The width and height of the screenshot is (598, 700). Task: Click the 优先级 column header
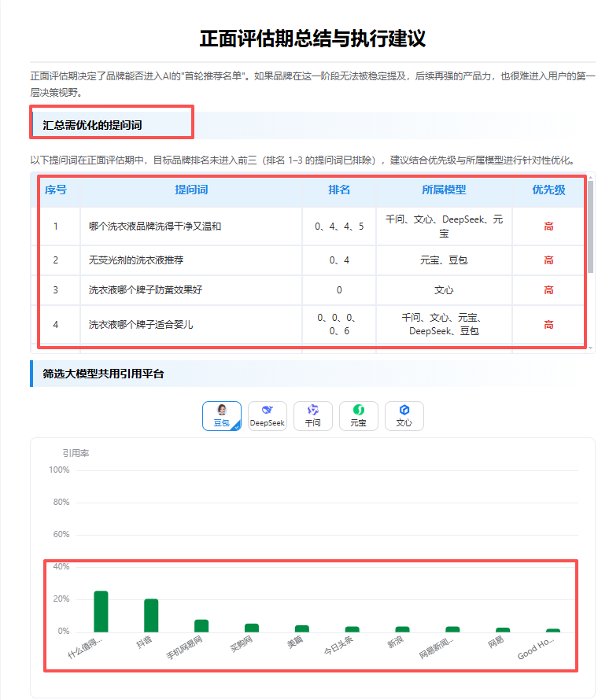[548, 190]
